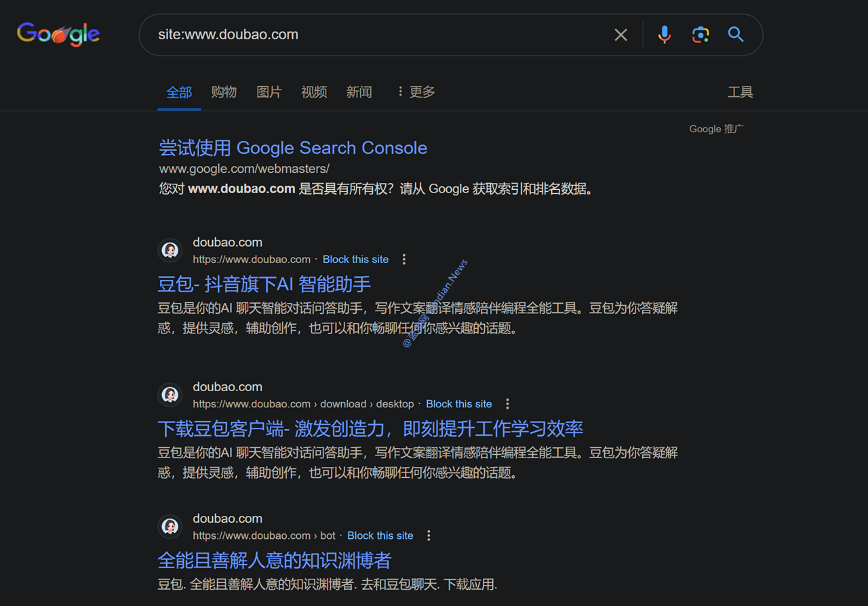Block this site on the download › desktop result

click(459, 404)
